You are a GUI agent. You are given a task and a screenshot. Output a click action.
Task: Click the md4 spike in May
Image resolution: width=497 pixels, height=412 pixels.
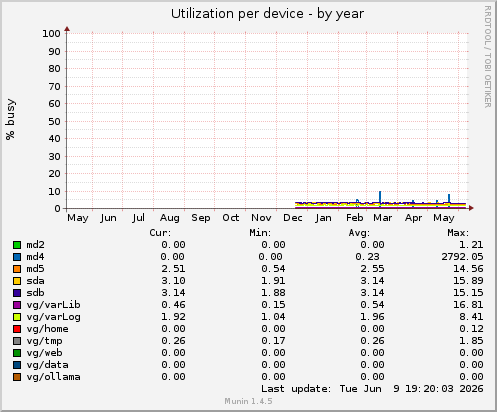pyautogui.click(x=449, y=198)
